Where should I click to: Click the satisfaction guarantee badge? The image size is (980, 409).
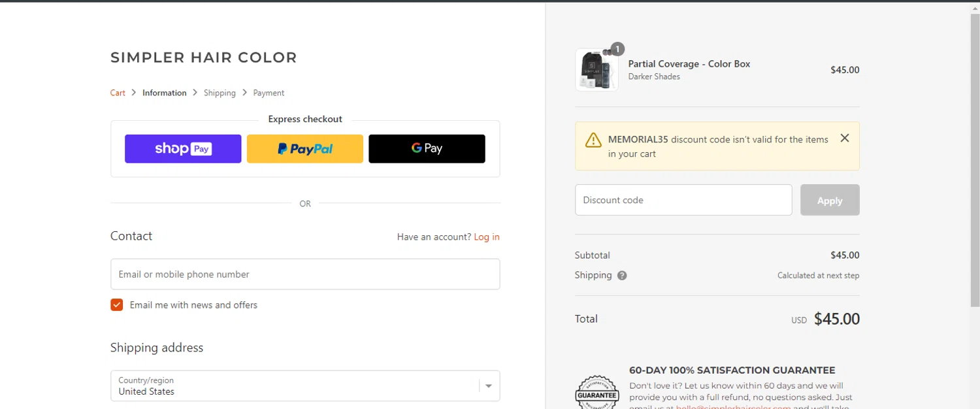point(597,391)
